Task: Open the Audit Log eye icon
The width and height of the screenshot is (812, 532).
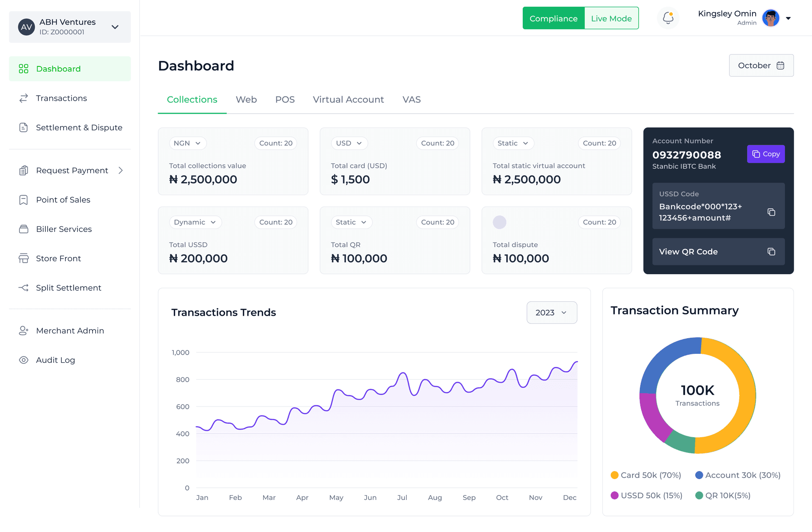Action: tap(24, 360)
